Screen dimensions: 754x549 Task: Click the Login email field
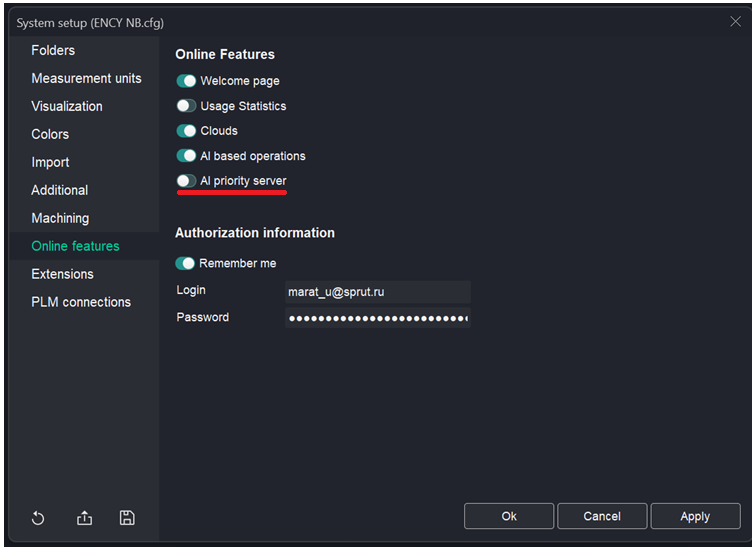pyautogui.click(x=377, y=292)
